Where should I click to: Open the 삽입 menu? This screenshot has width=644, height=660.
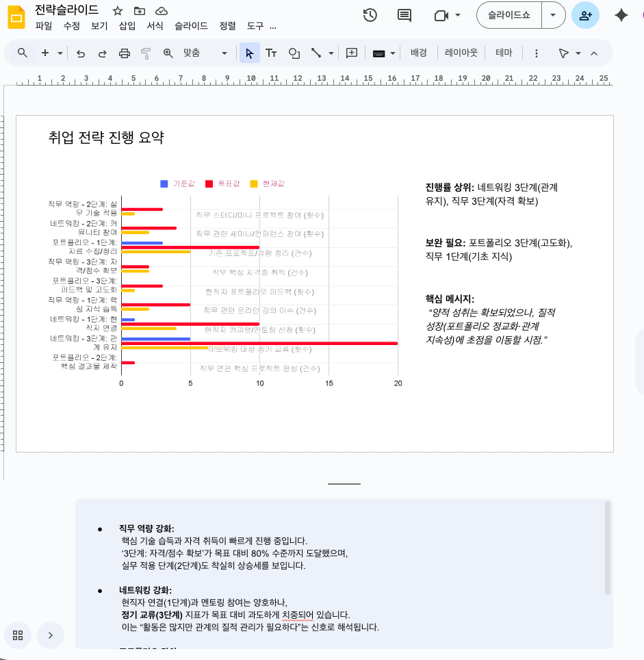(x=127, y=26)
